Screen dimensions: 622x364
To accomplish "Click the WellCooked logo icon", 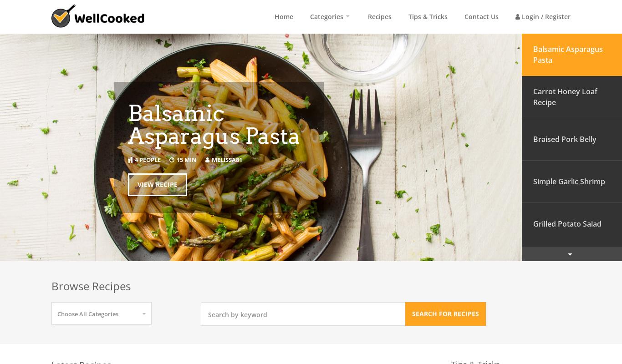I will pos(63,16).
